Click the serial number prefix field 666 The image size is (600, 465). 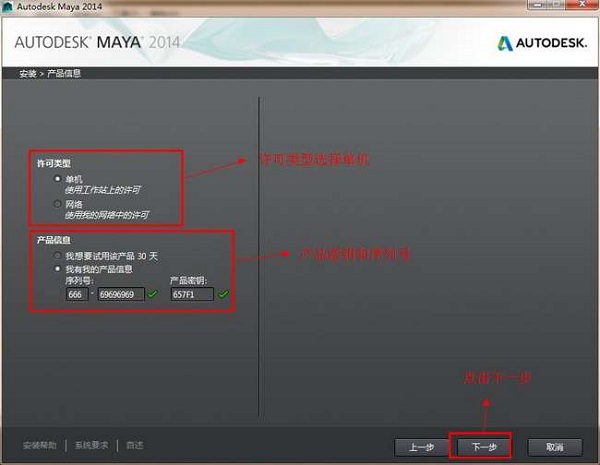coord(77,294)
